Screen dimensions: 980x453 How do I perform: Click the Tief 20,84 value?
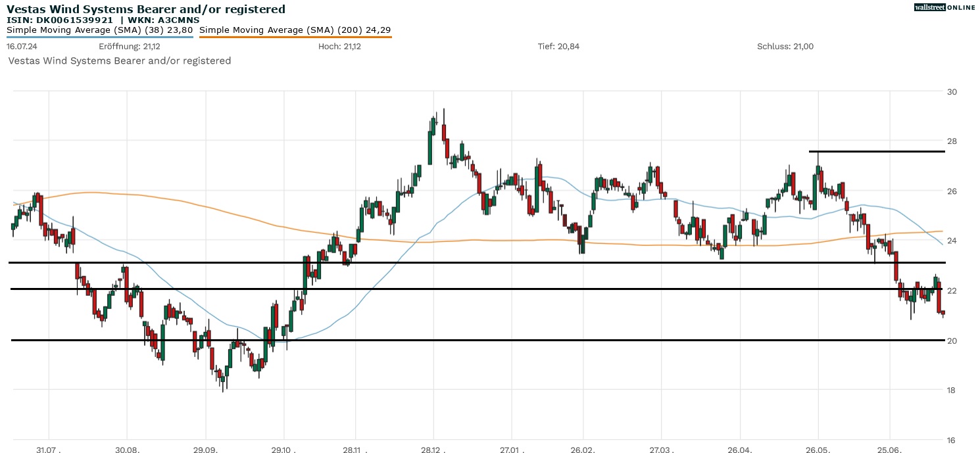[x=558, y=46]
